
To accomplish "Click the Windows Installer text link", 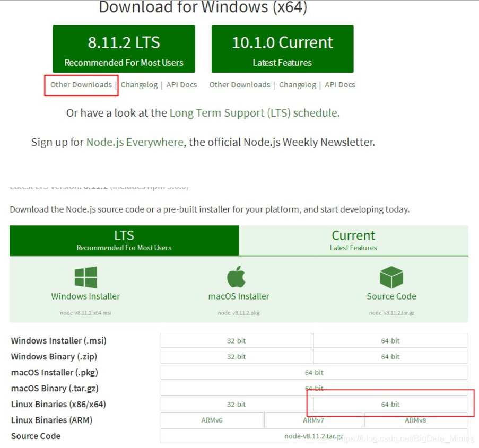I will (x=85, y=296).
